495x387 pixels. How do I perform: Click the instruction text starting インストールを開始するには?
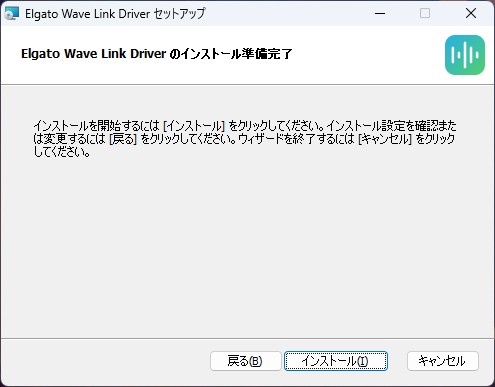[x=245, y=139]
